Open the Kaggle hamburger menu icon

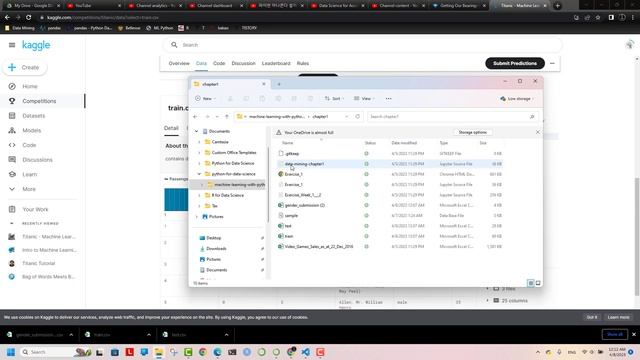point(12,45)
